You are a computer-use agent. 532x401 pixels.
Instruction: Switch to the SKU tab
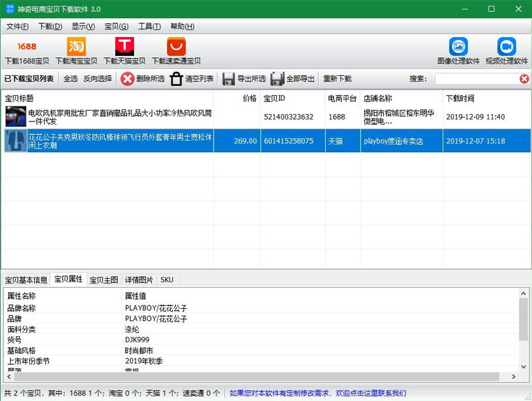(166, 280)
